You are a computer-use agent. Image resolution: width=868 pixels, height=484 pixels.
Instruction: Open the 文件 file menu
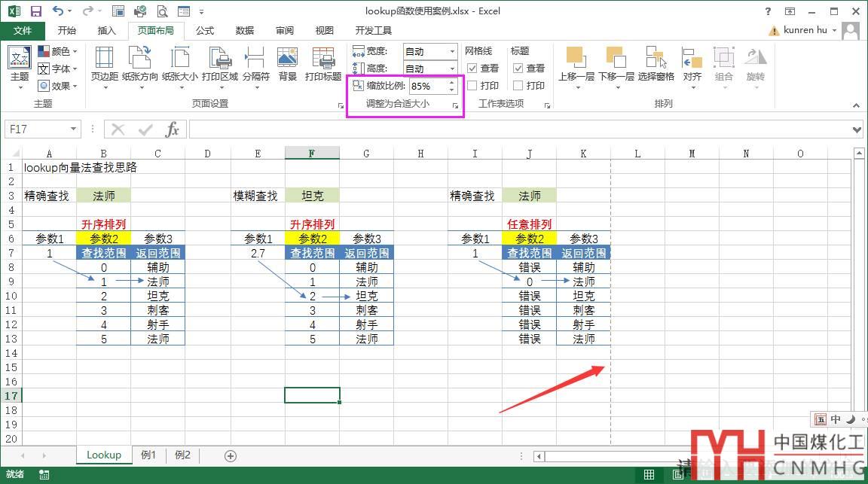[23, 31]
